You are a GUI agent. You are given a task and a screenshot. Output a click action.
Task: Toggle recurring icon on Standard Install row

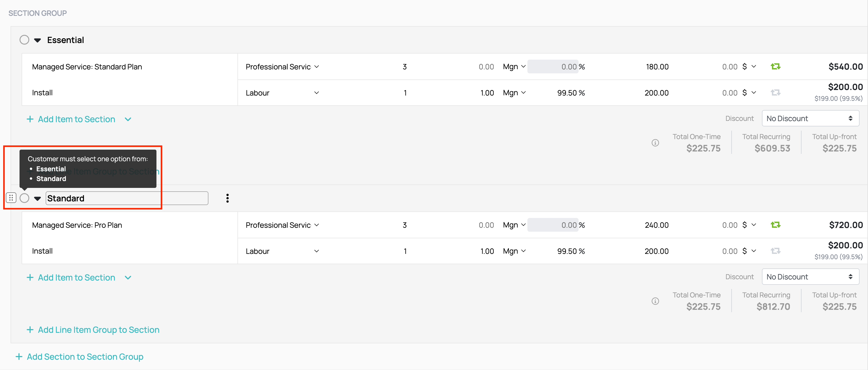click(x=775, y=251)
